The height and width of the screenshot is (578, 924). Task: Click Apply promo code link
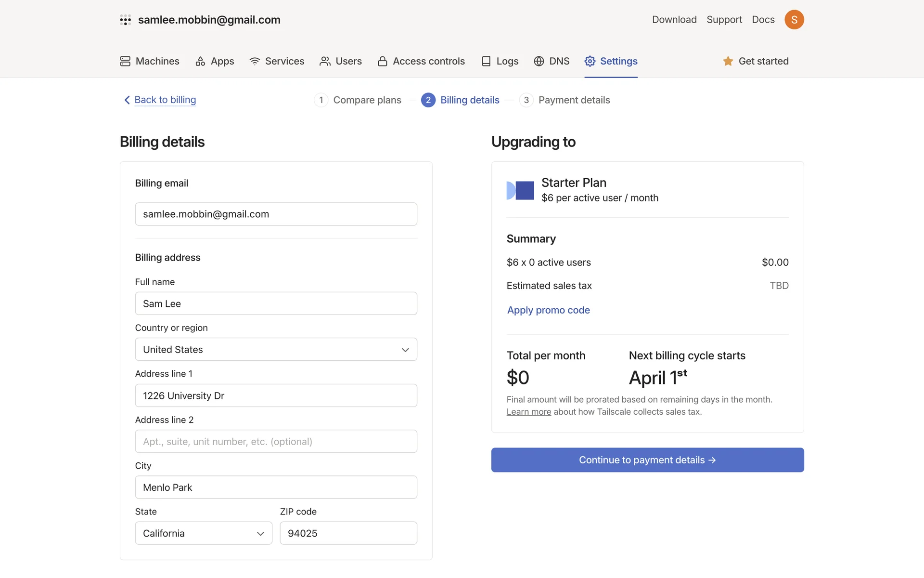[548, 310]
